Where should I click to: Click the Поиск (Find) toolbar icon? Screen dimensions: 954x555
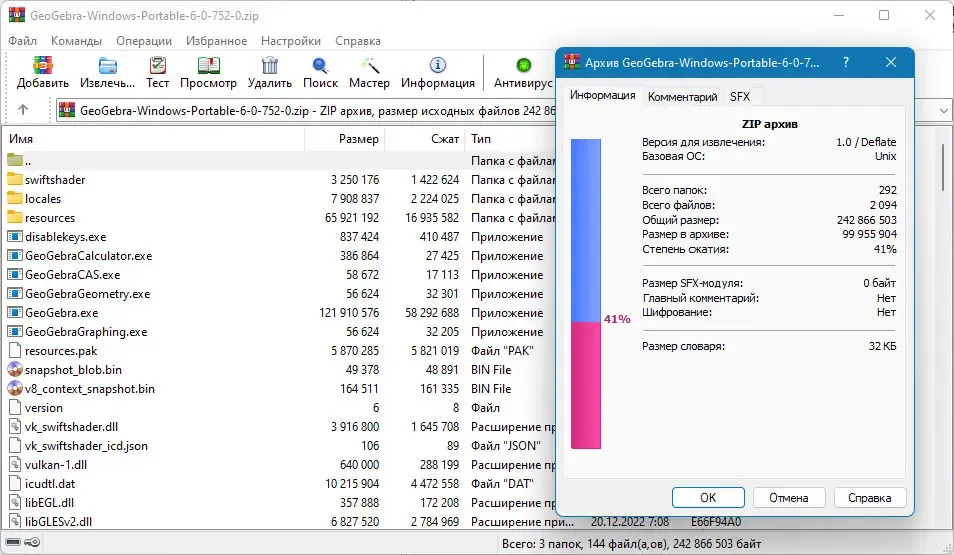320,65
